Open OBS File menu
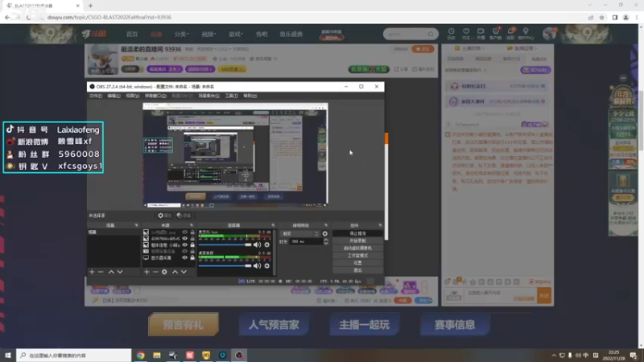Viewport: 644px width, 362px height. (x=96, y=96)
